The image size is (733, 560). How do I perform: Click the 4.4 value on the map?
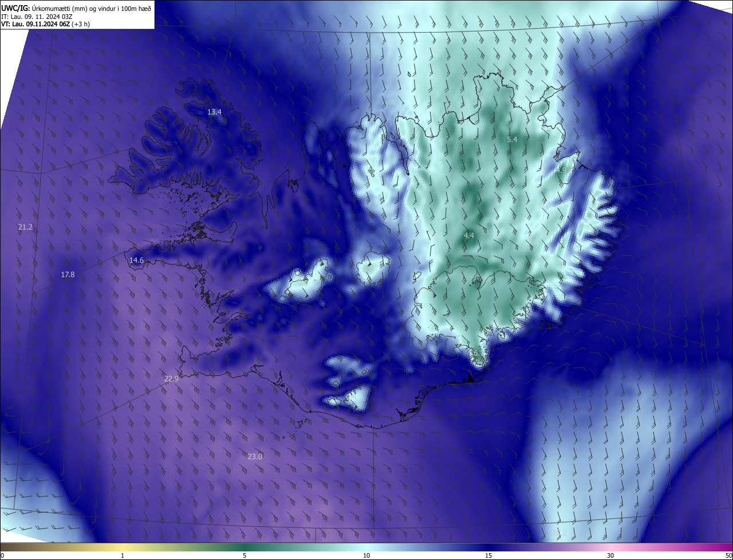pos(469,236)
